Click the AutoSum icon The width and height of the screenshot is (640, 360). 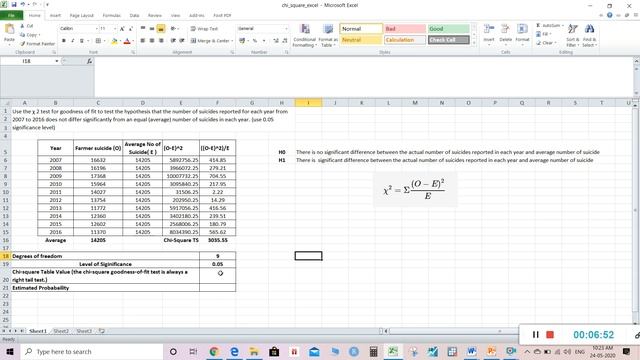(538, 25)
